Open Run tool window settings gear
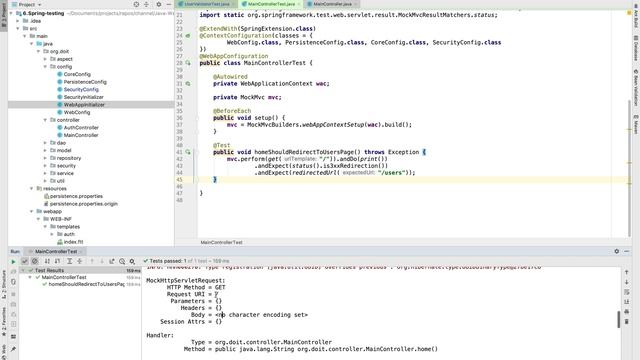This screenshot has height=360, width=640. tap(617, 251)
